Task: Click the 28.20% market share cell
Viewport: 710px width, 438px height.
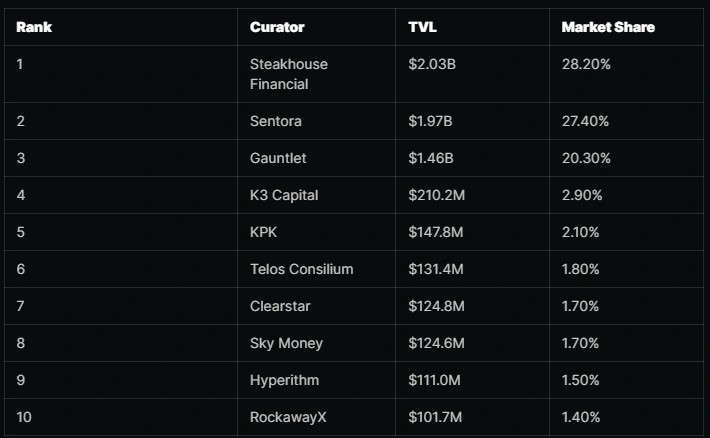Action: [586, 64]
